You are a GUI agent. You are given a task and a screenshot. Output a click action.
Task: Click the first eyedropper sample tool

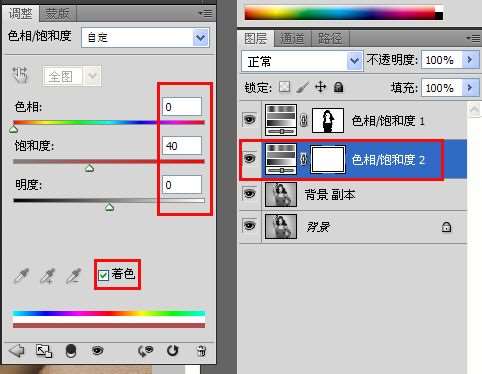coord(21,276)
